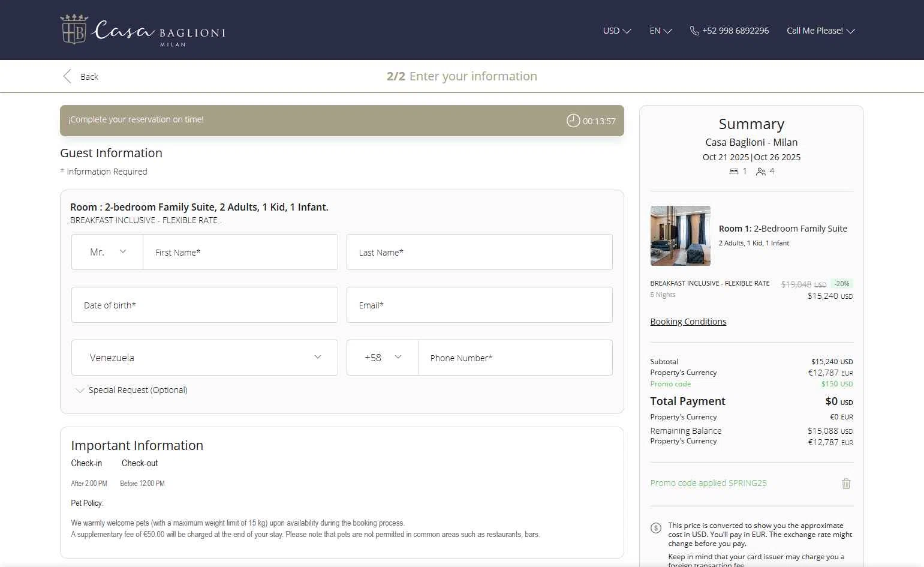The image size is (924, 567).
Task: Open the Venezuela country dropdown
Action: 204,358
